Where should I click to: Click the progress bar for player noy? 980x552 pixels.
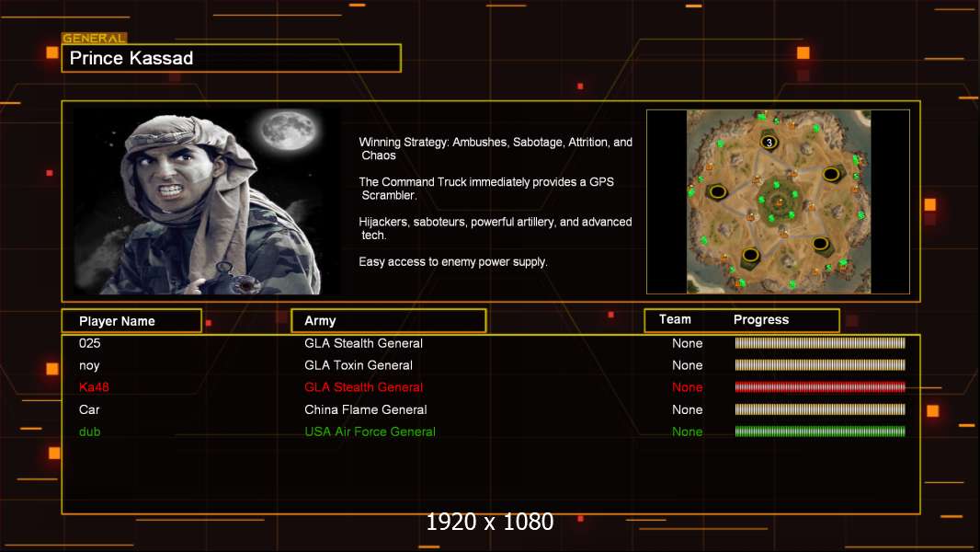click(x=820, y=364)
